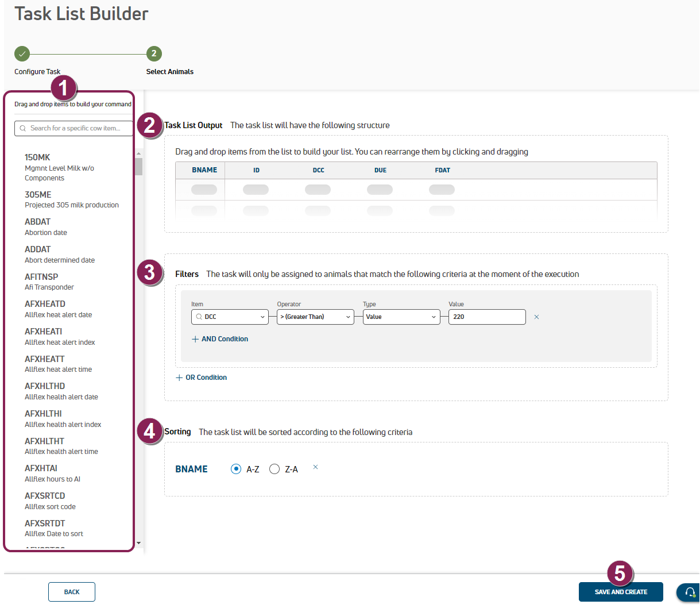Click the Select Animals step 2 circle

(154, 53)
